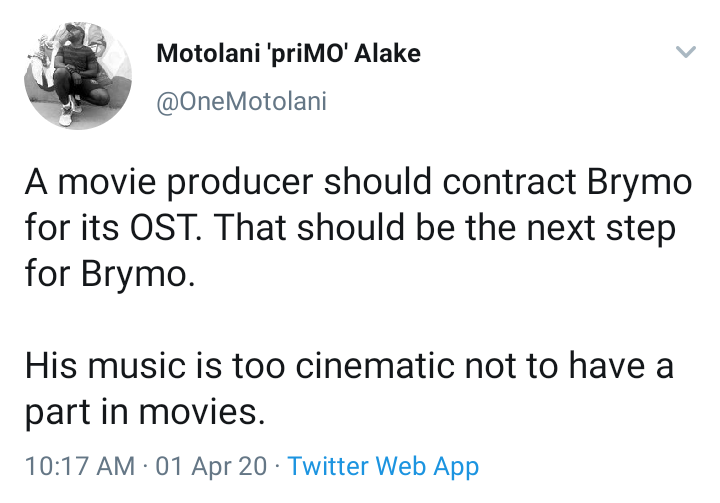Click 'Brymo' at the end of the first line
720x503 pixels.
640,182
